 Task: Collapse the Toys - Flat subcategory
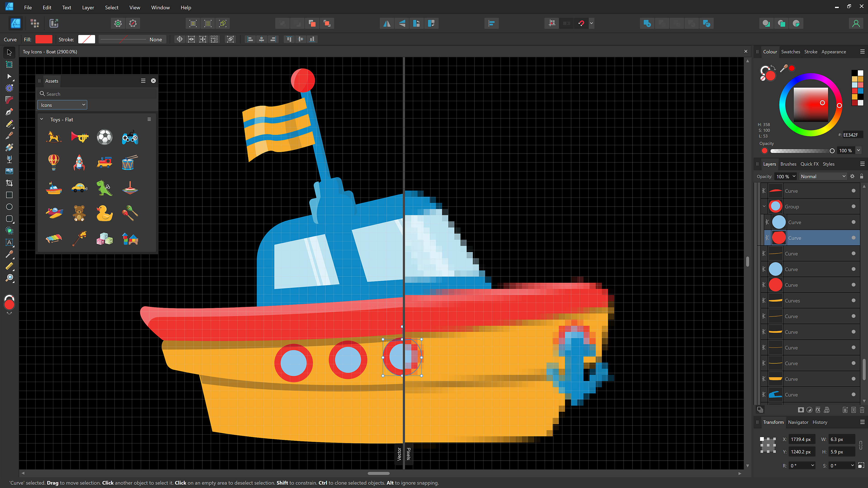coord(42,119)
